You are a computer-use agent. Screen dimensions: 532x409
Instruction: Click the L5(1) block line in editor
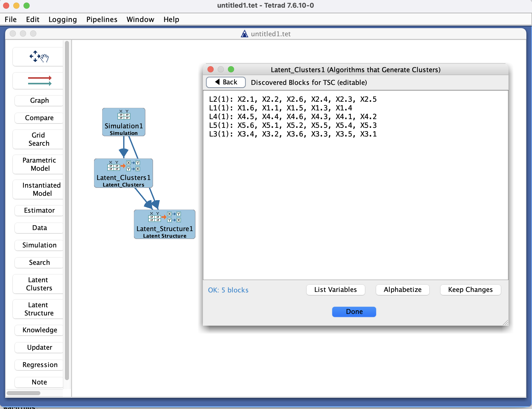pyautogui.click(x=293, y=126)
